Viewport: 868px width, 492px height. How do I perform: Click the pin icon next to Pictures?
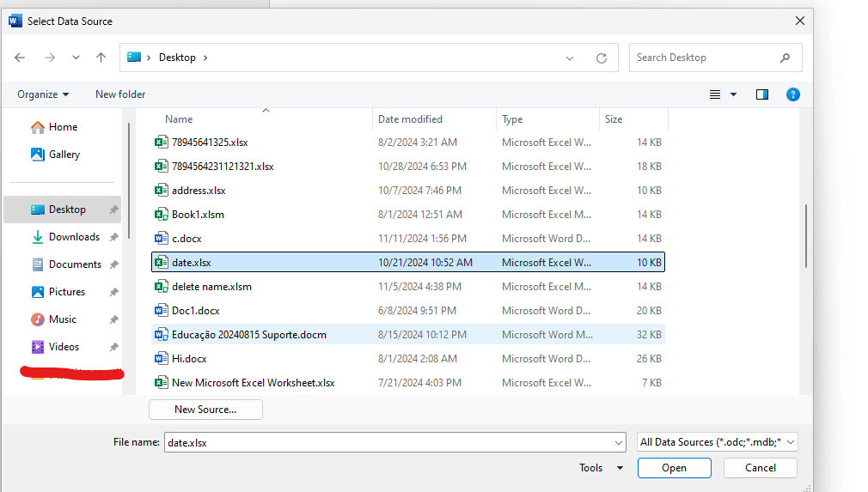point(113,292)
